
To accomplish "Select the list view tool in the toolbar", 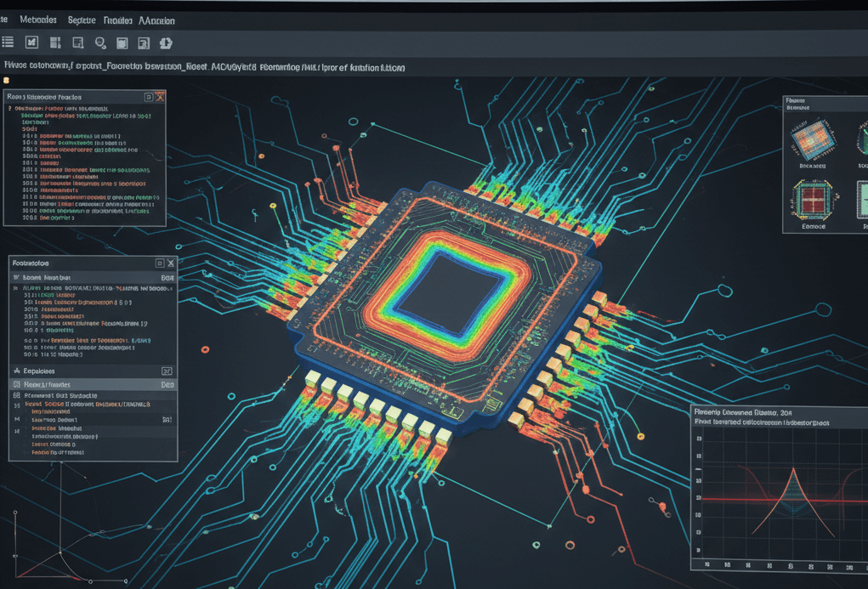I will pyautogui.click(x=8, y=41).
